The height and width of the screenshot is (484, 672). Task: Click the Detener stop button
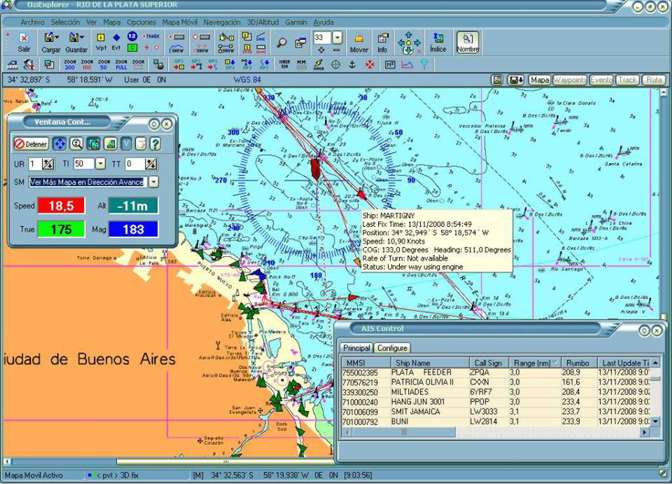tap(31, 144)
